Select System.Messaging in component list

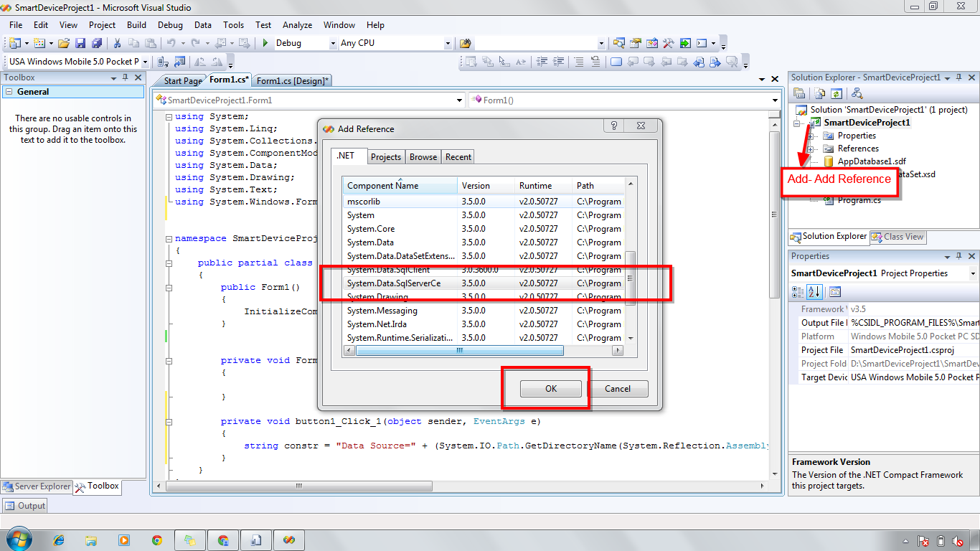pos(483,311)
